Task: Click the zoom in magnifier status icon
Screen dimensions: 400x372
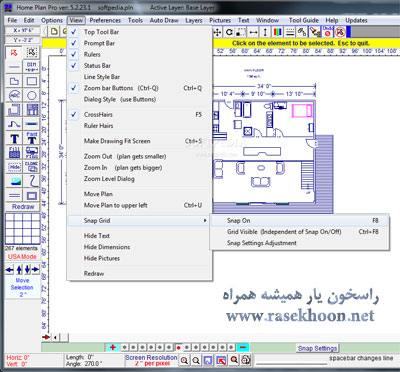Action: click(x=184, y=360)
